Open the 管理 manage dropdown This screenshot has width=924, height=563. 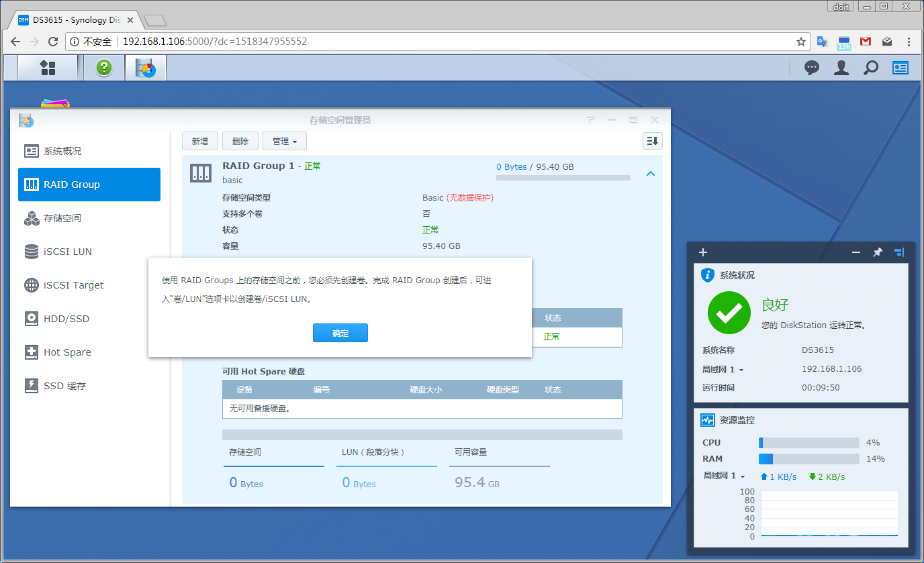click(285, 141)
